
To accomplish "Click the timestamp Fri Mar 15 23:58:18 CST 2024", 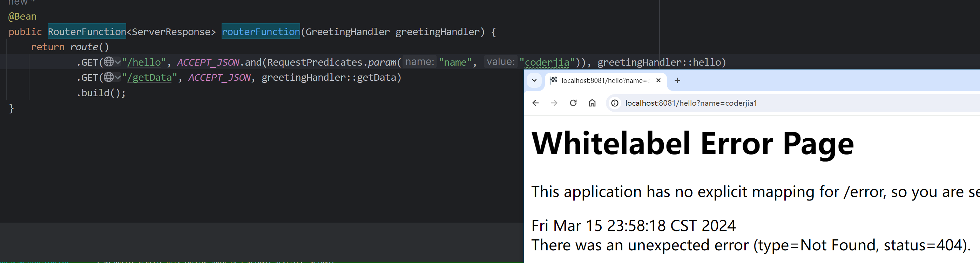I will (x=634, y=226).
